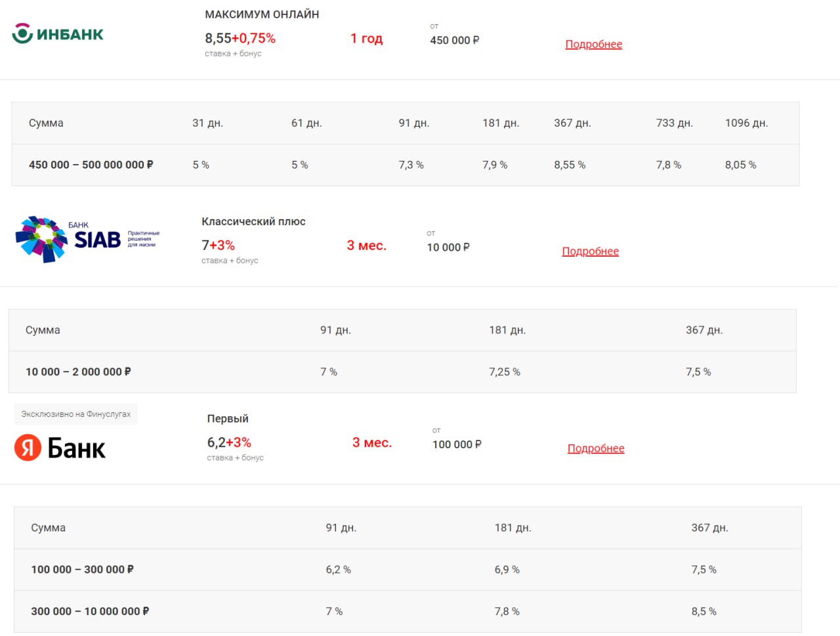Click the Инбанк logo

coord(58,33)
